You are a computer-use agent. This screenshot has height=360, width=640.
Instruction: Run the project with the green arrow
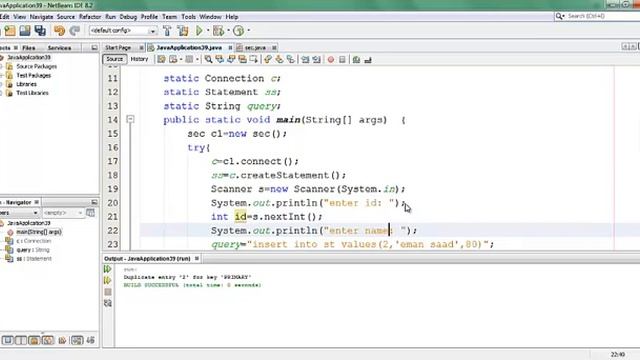point(199,31)
